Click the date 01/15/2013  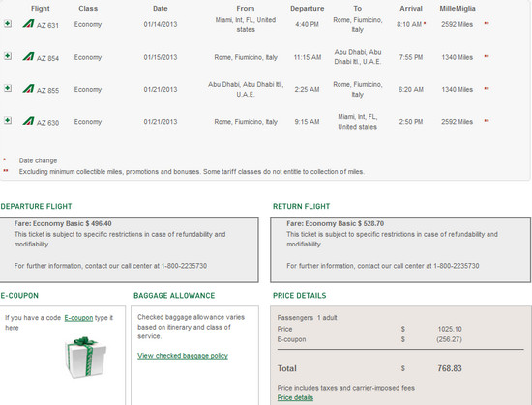(161, 57)
